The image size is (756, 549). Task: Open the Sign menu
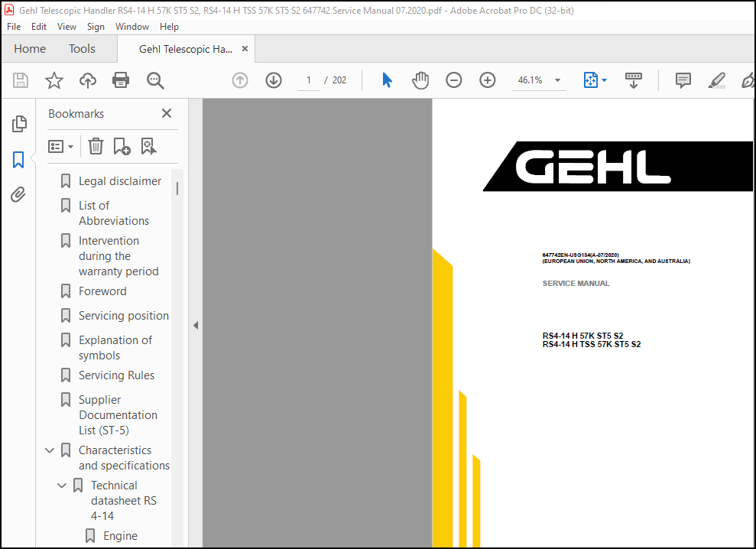[96, 27]
